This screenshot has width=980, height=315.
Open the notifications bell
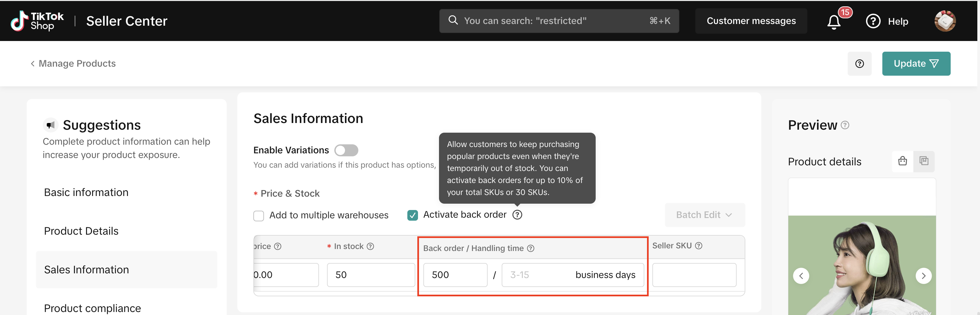834,22
